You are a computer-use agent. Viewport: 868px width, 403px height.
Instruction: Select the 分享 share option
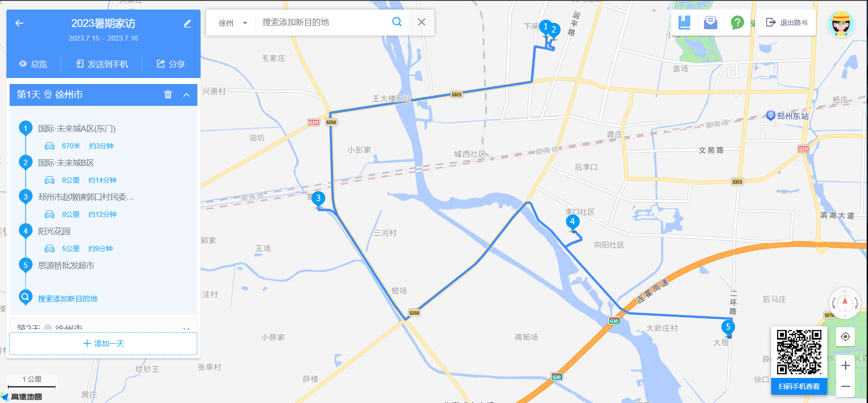[171, 64]
